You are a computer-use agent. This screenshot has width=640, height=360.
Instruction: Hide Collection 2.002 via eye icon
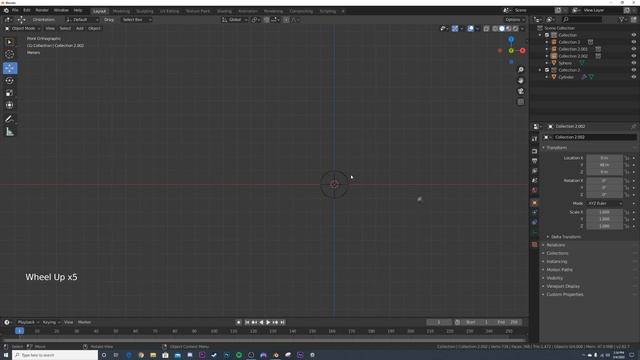click(x=633, y=56)
